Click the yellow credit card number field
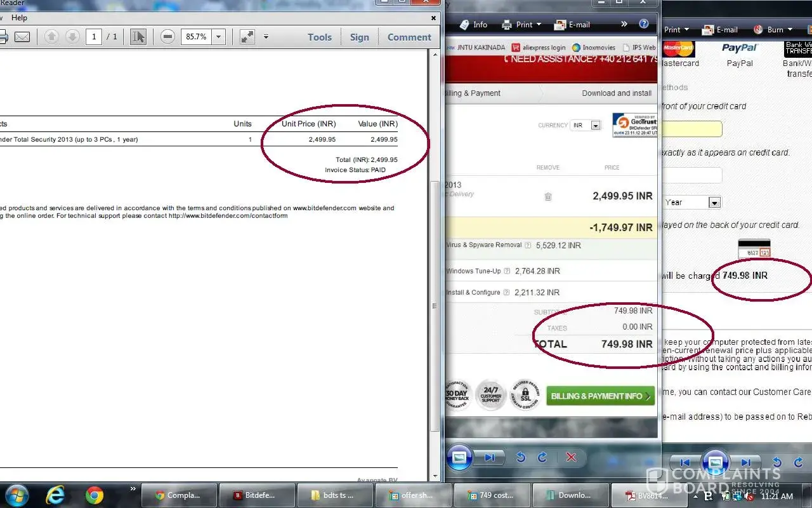The width and height of the screenshot is (812, 508). pos(691,129)
